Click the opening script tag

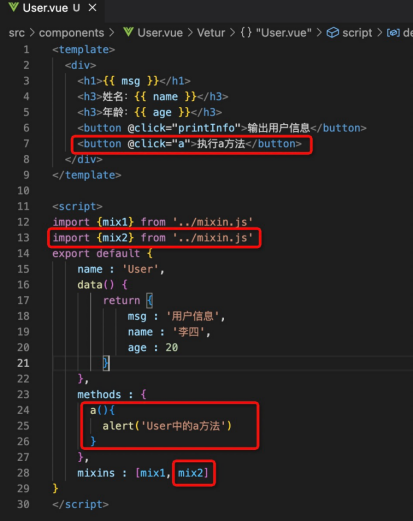77,206
